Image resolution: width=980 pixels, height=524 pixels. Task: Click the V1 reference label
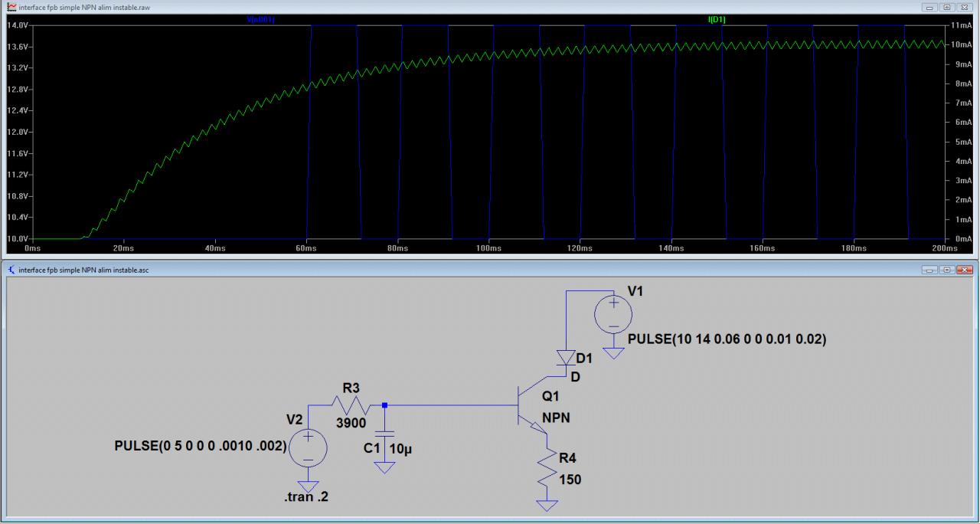click(x=636, y=291)
